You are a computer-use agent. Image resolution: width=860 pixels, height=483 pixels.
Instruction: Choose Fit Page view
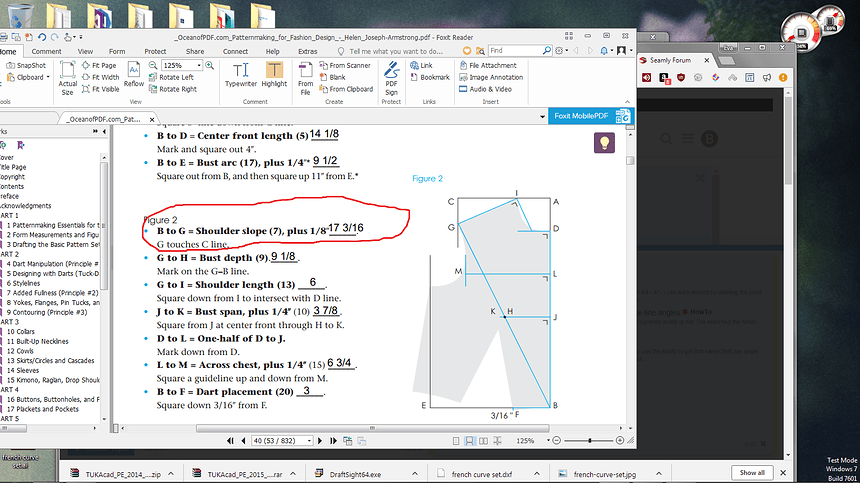[x=99, y=65]
